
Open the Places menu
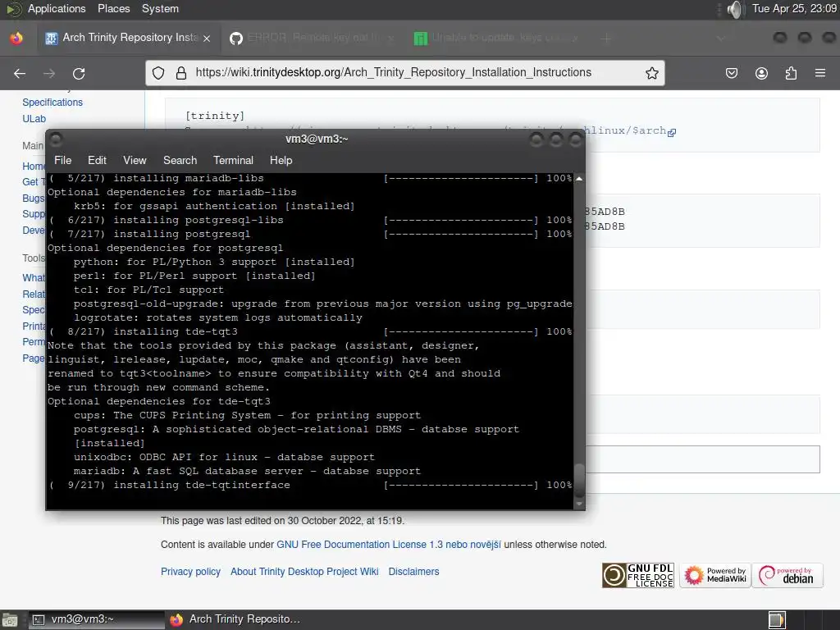(x=113, y=8)
